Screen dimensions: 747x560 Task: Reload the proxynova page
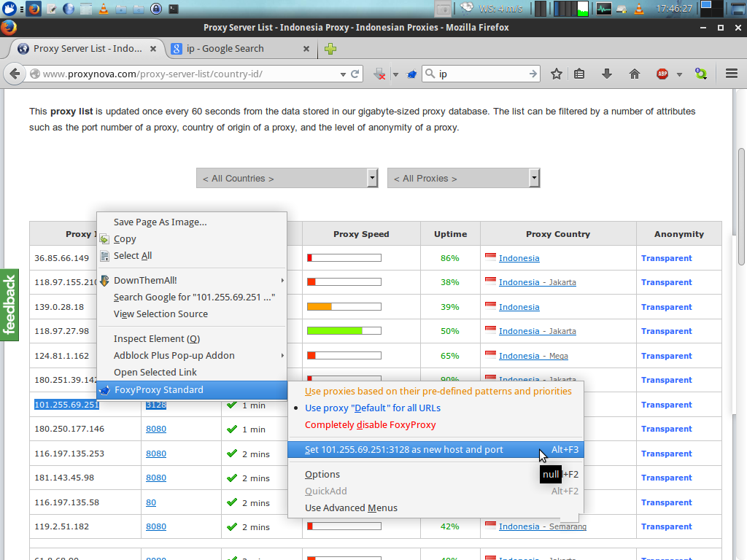pos(355,74)
